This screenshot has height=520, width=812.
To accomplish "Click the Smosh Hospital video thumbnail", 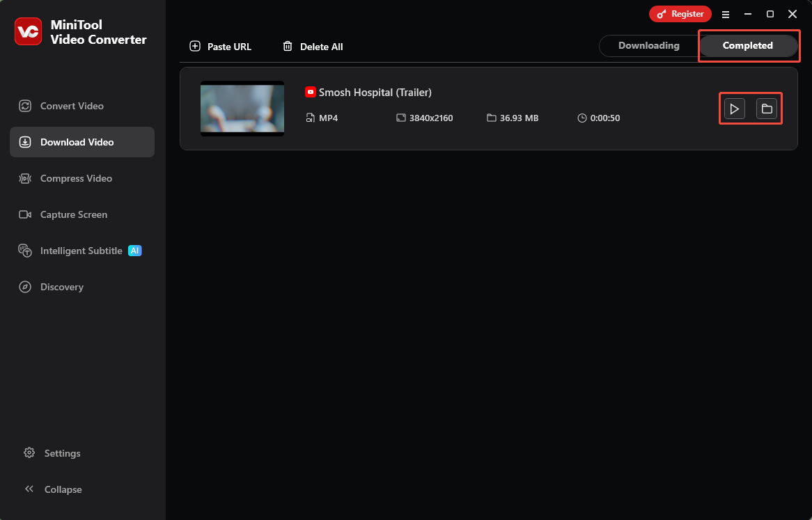I will 242,109.
